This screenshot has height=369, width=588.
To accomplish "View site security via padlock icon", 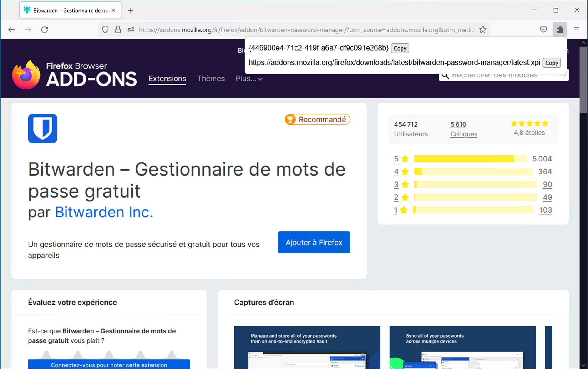I will [x=118, y=30].
